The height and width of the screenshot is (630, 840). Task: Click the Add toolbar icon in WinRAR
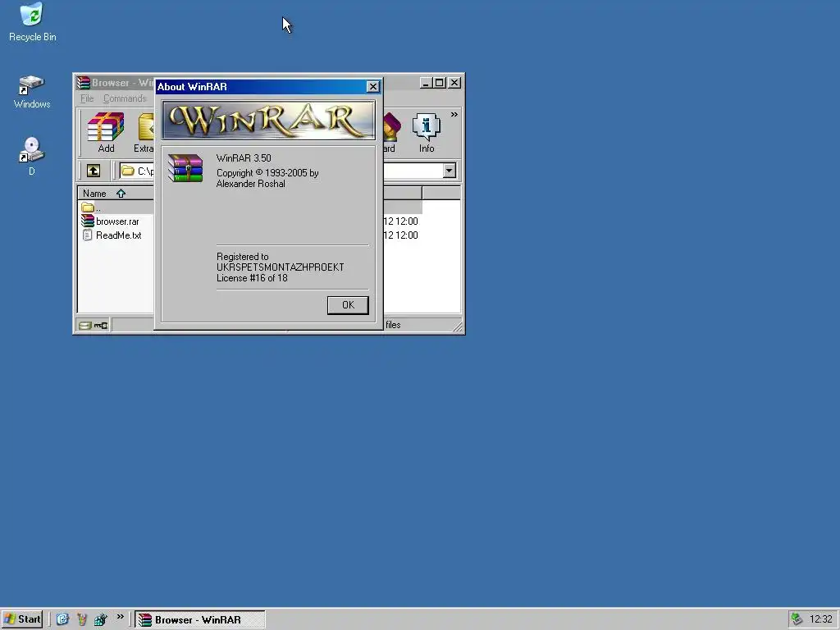coord(106,132)
